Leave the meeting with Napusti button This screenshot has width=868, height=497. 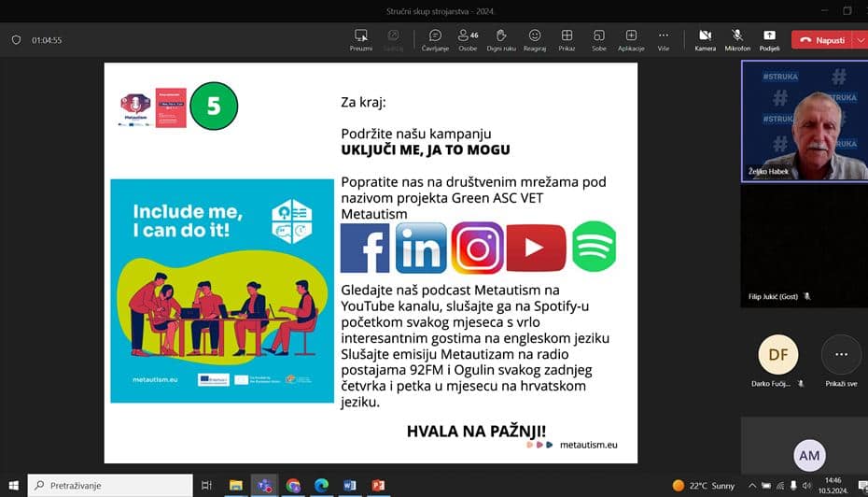(x=822, y=40)
